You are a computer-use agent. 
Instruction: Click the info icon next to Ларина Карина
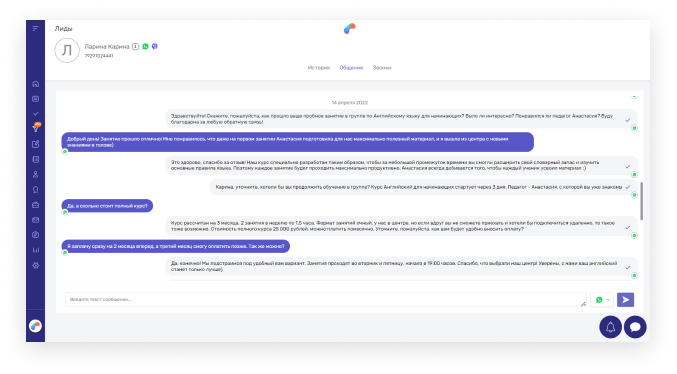pos(136,46)
